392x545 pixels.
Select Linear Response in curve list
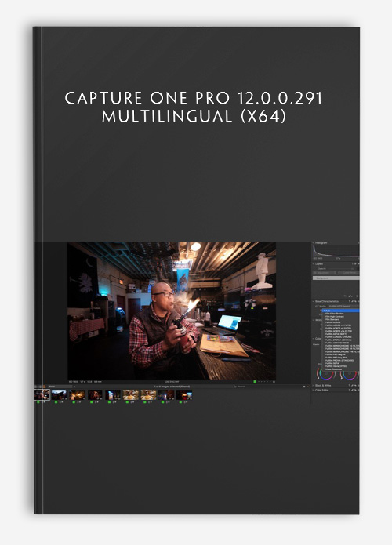(x=334, y=369)
